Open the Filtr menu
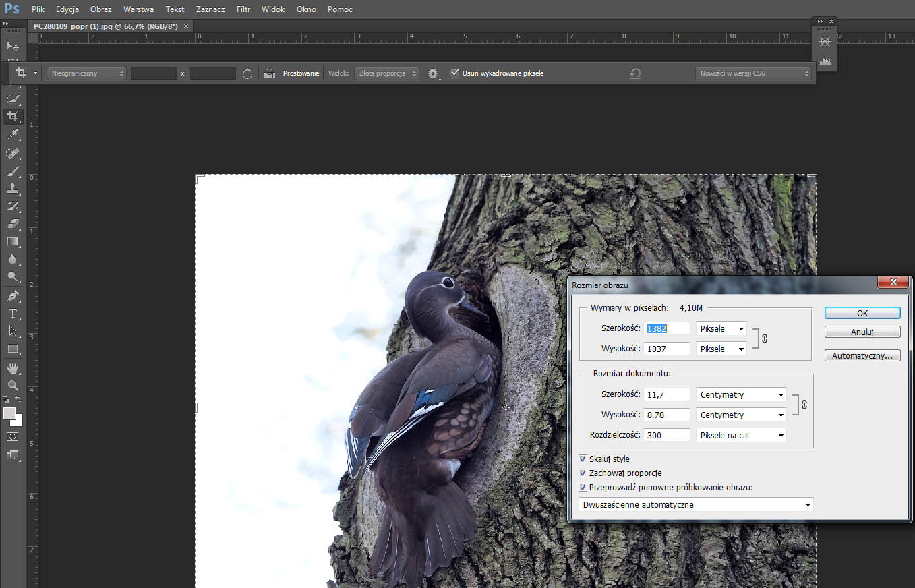Image resolution: width=915 pixels, height=588 pixels. [243, 9]
